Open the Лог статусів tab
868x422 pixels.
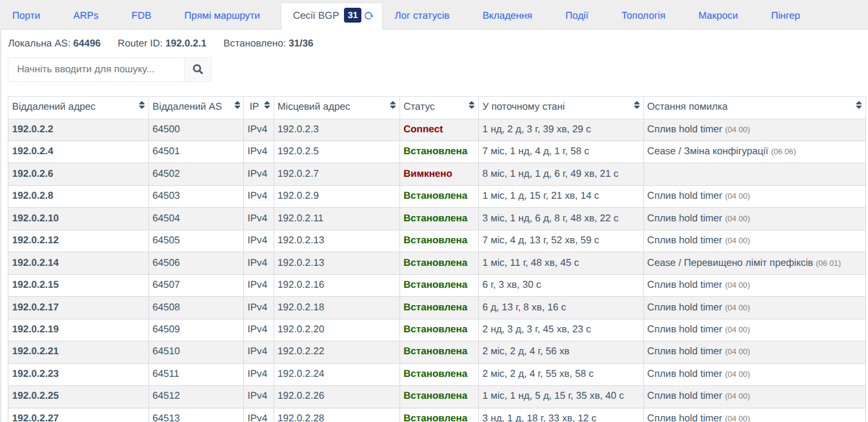click(x=422, y=15)
